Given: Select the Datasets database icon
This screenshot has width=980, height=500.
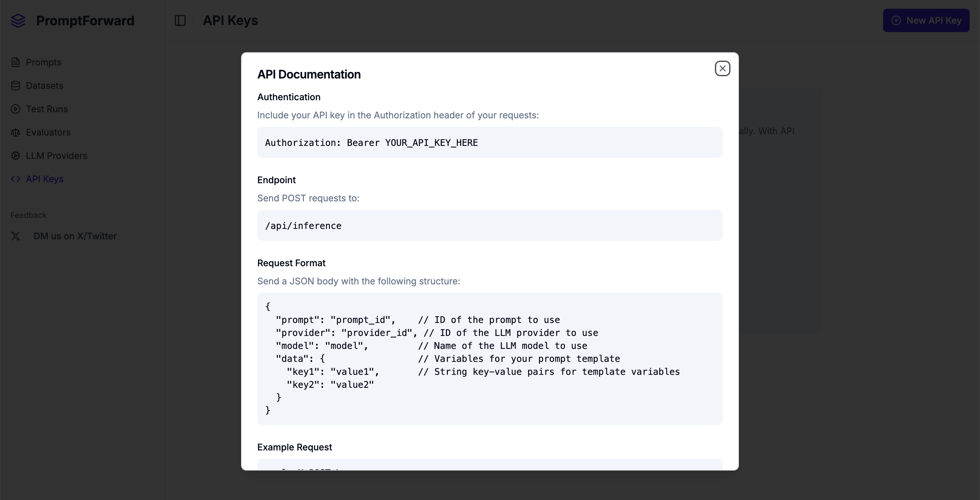Looking at the screenshot, I should (x=16, y=86).
